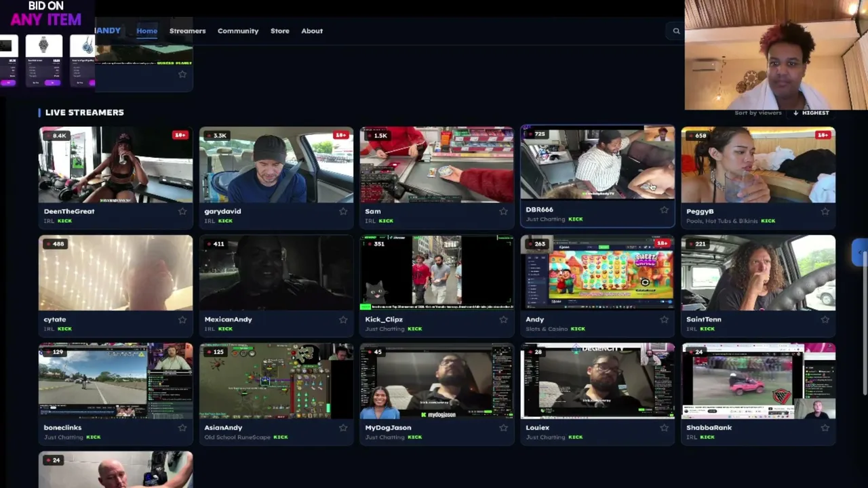Open the MyDogJason stream thumbnail
Image resolution: width=868 pixels, height=488 pixels.
pos(437,381)
